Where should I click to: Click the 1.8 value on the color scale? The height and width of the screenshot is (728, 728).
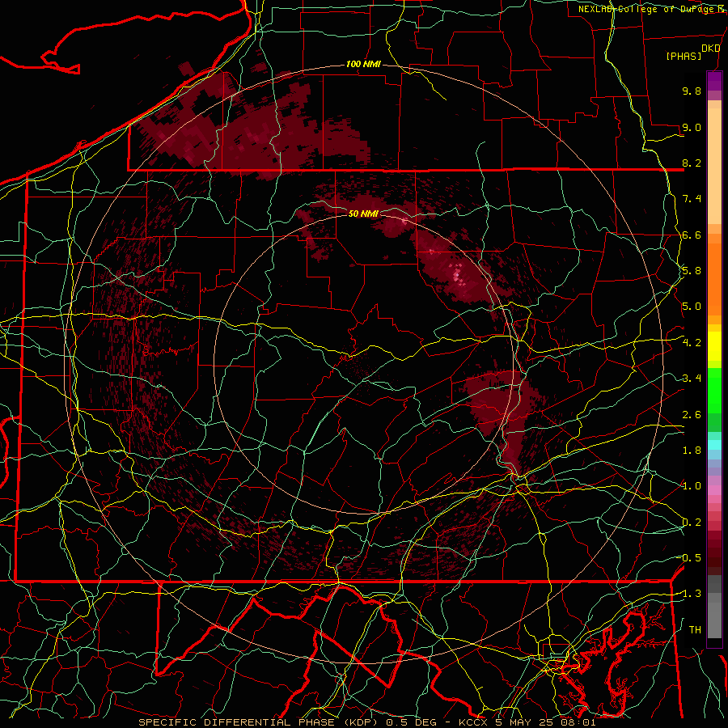pyautogui.click(x=692, y=451)
